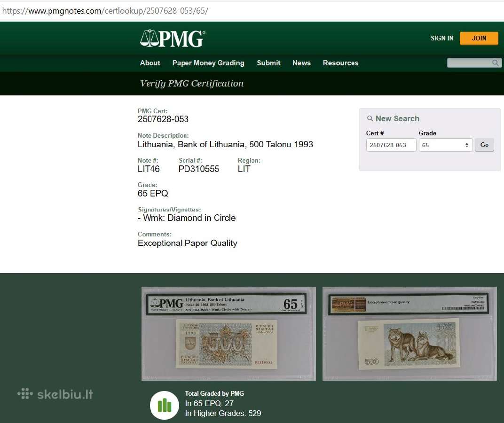Viewport: 504px width, 423px height.
Task: Click the Exceptional Paper Quality comment
Action: pos(188,243)
